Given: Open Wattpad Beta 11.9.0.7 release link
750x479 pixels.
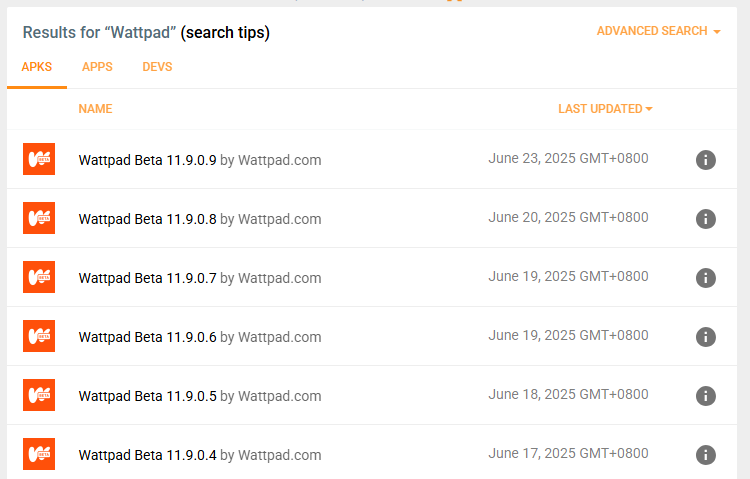Looking at the screenshot, I should 147,278.
